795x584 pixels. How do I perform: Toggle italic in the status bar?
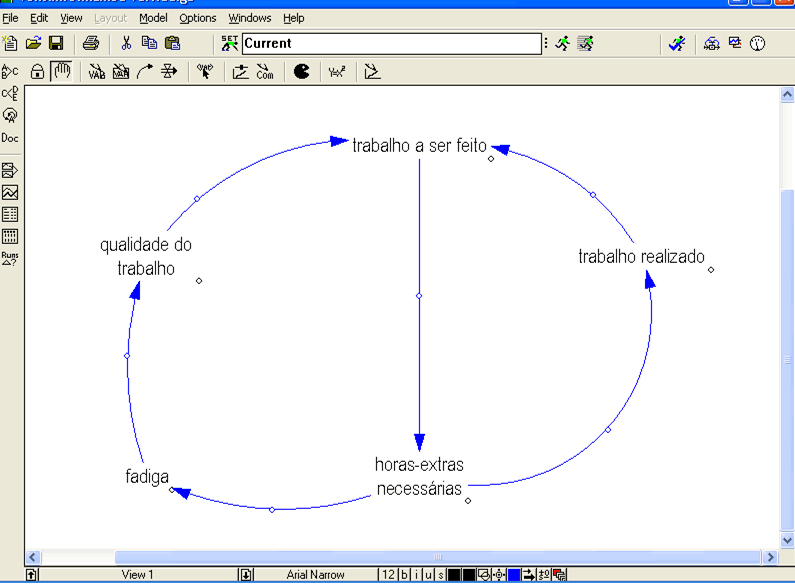click(417, 575)
